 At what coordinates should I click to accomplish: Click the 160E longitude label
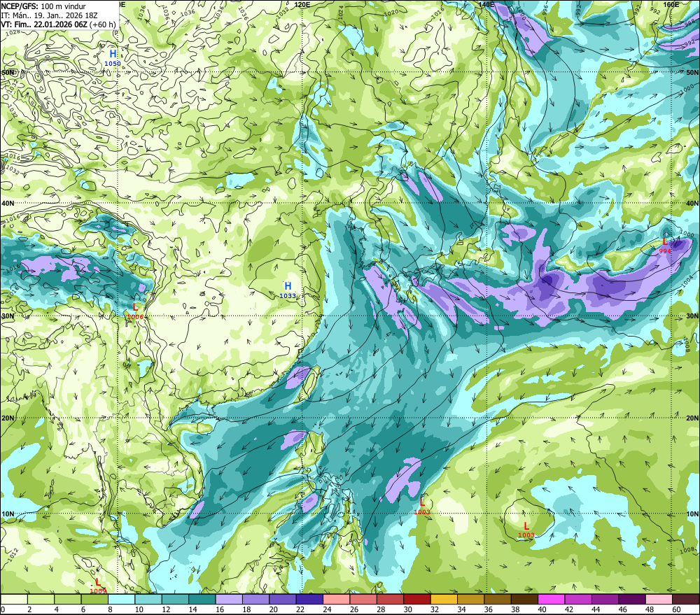[x=671, y=4]
